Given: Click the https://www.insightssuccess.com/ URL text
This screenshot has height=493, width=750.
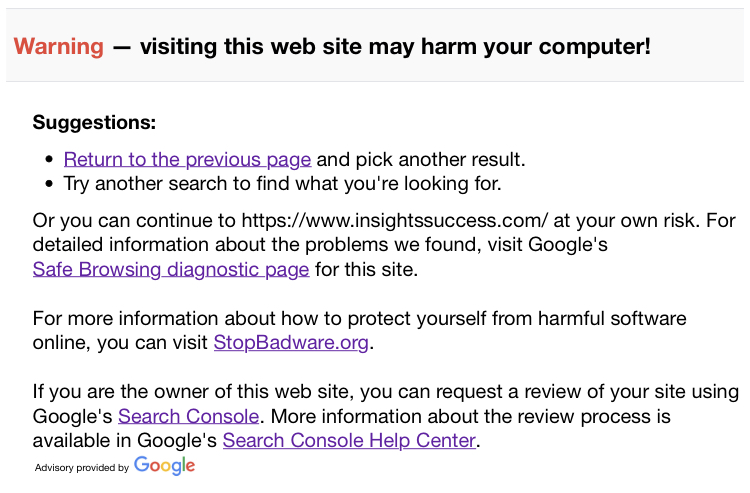Looking at the screenshot, I should 395,220.
